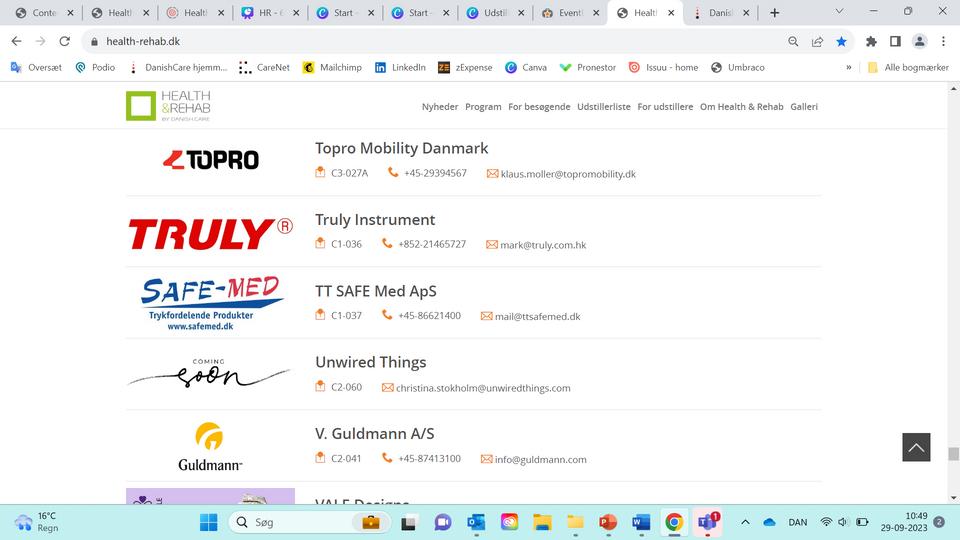Viewport: 960px width, 540px height.
Task: Open the browser extensions puzzle icon
Action: click(x=871, y=41)
